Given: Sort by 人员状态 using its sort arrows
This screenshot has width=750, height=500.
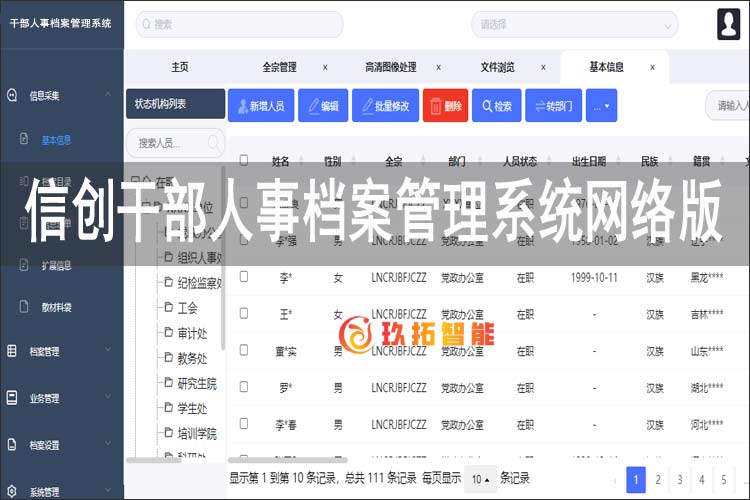Looking at the screenshot, I should (x=549, y=161).
